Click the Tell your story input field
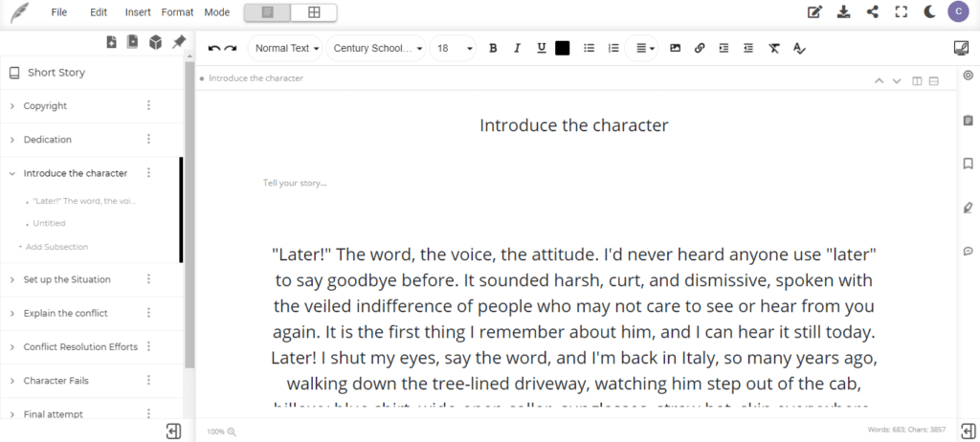This screenshot has width=980, height=442. [295, 183]
